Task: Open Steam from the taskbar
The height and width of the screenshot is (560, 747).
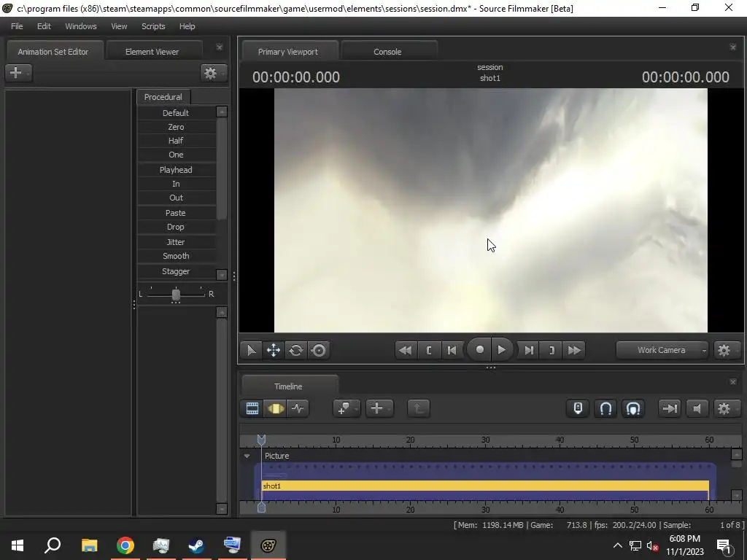Action: click(196, 545)
